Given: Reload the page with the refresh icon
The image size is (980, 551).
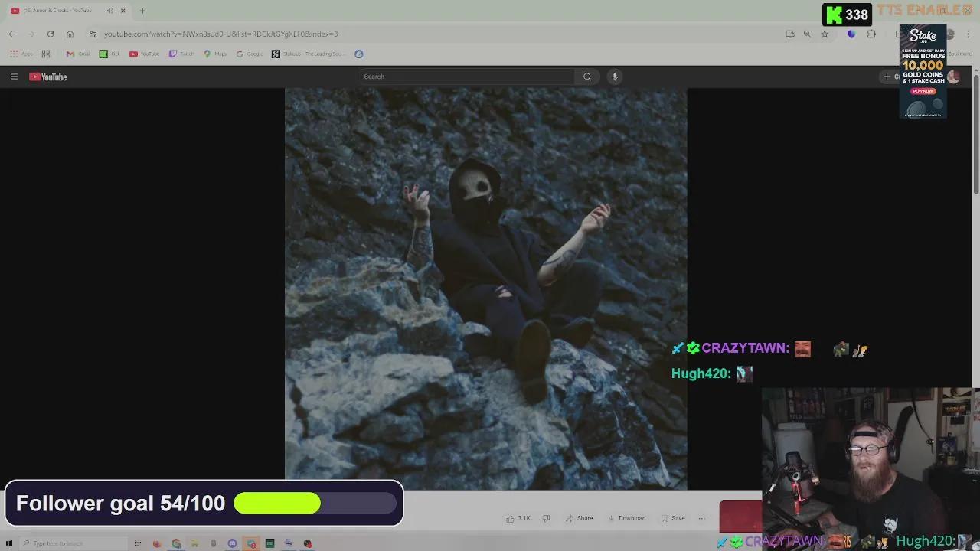Looking at the screenshot, I should (x=51, y=34).
